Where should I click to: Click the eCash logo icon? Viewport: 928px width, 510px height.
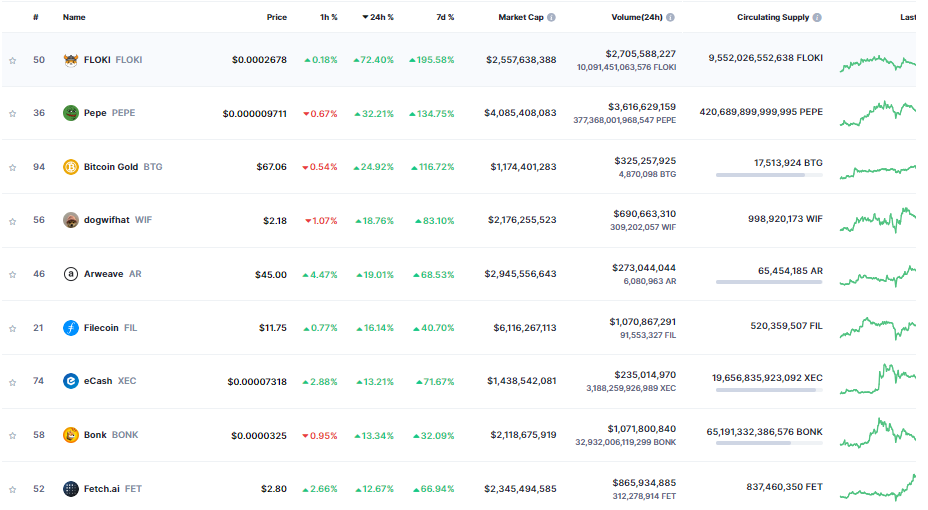pyautogui.click(x=71, y=381)
